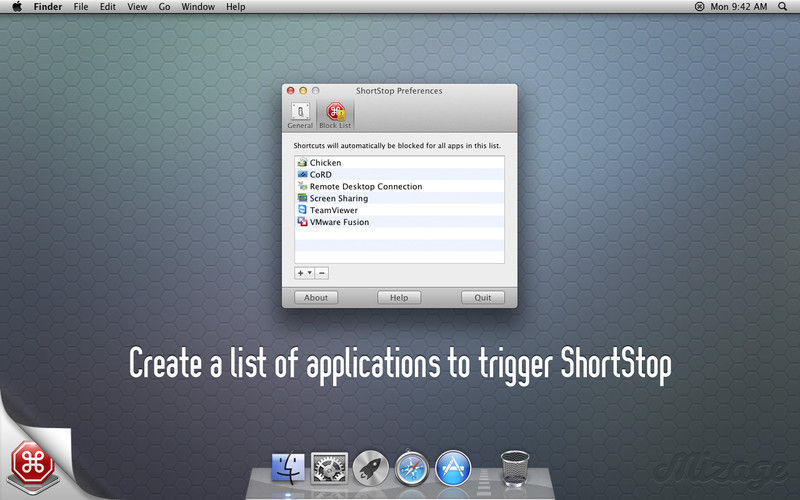Open the Trash in the Dock

515,468
